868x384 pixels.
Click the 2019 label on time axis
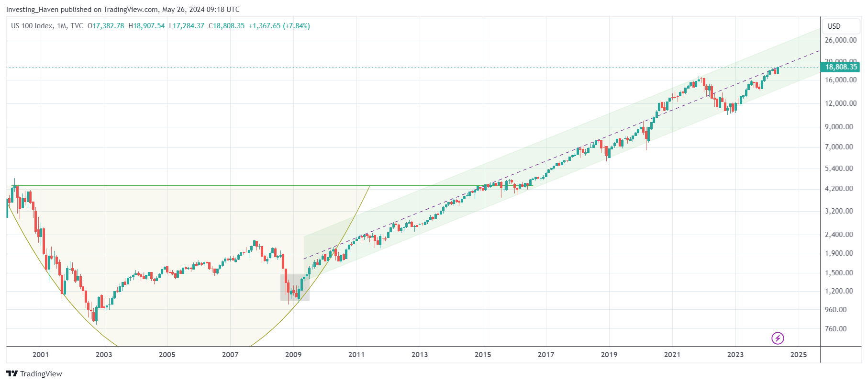point(609,355)
